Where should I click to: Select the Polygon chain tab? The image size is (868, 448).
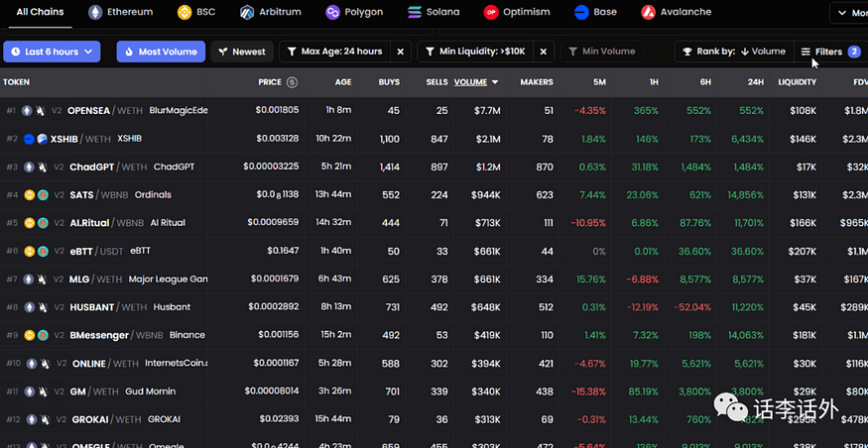(354, 12)
